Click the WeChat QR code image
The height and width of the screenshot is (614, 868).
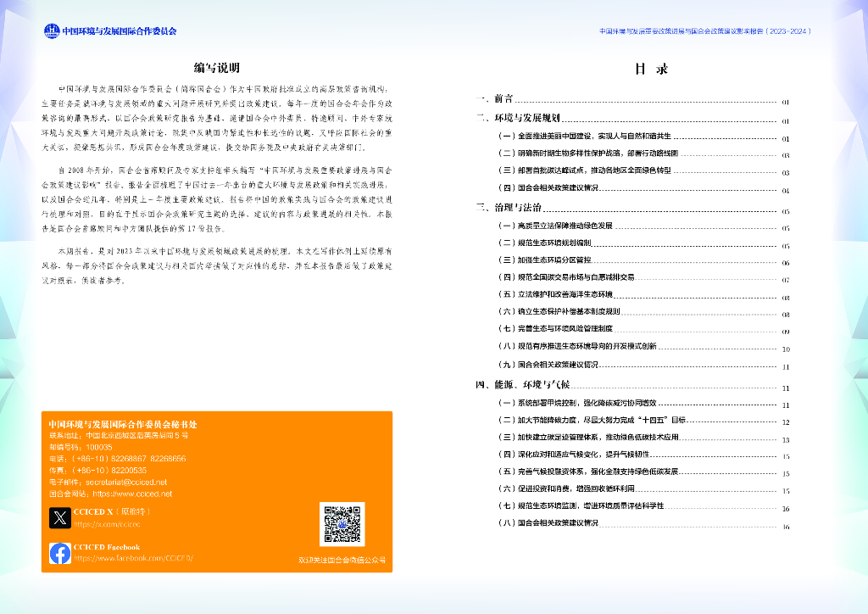point(342,524)
